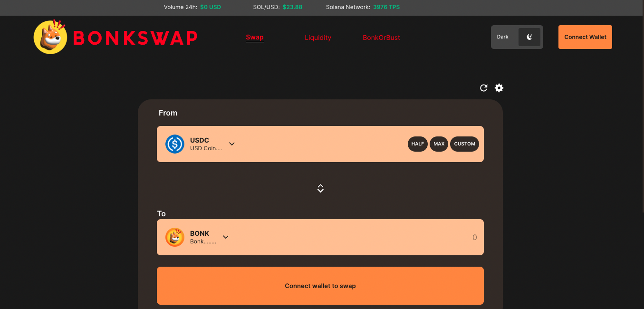Refresh swap prices with the reload icon
Image resolution: width=644 pixels, height=309 pixels.
(x=484, y=88)
